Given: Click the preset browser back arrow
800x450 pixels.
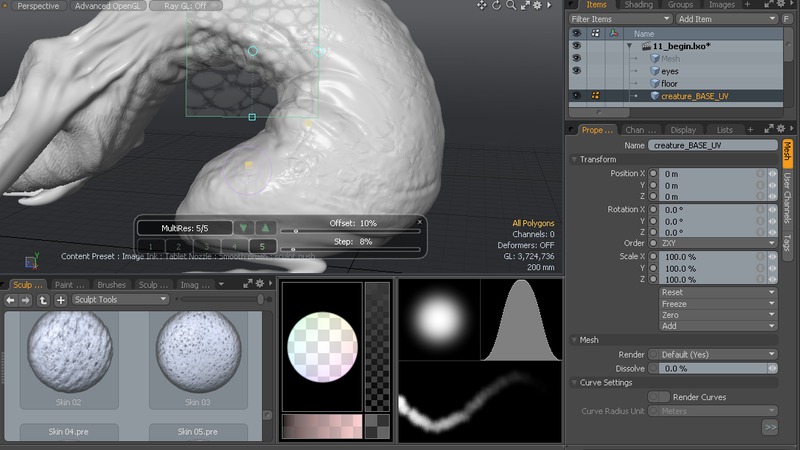Looking at the screenshot, I should pyautogui.click(x=11, y=299).
